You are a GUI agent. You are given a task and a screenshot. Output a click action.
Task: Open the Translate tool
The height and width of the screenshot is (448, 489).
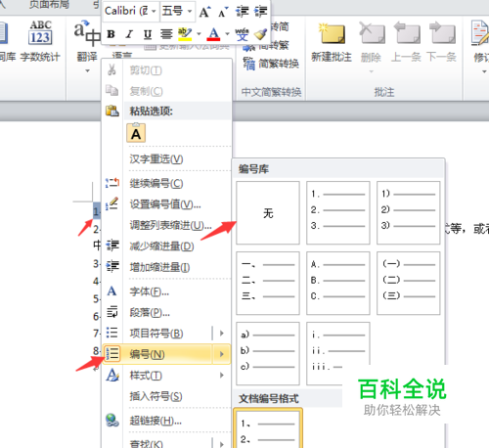[x=87, y=41]
